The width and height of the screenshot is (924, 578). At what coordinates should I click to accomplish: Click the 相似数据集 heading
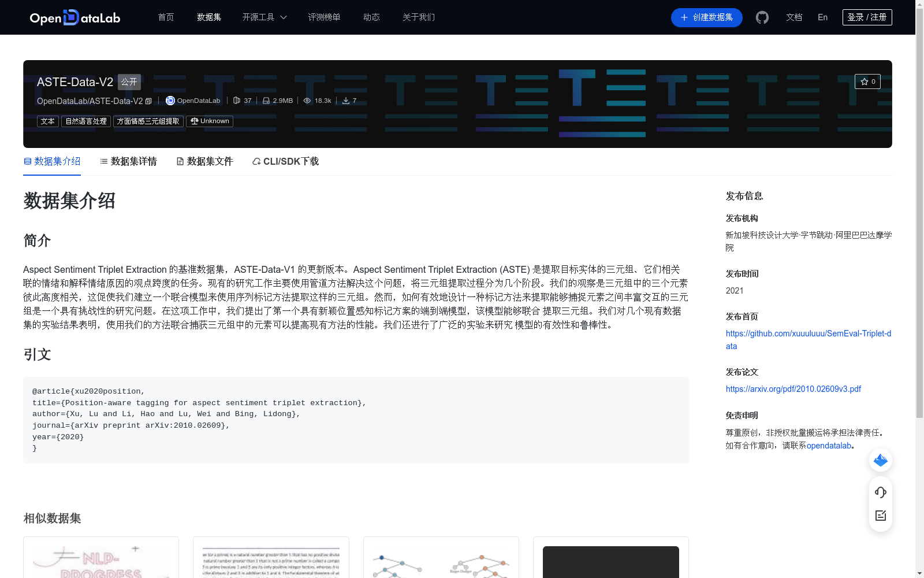[x=52, y=518]
